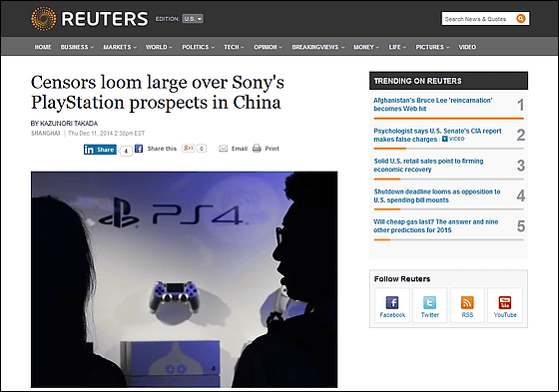The width and height of the screenshot is (559, 392).
Task: Click the Print printer icon
Action: 257,149
